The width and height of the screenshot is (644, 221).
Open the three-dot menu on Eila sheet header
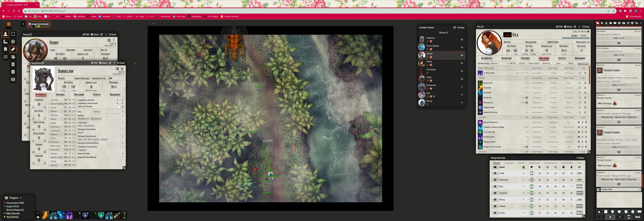tap(579, 27)
